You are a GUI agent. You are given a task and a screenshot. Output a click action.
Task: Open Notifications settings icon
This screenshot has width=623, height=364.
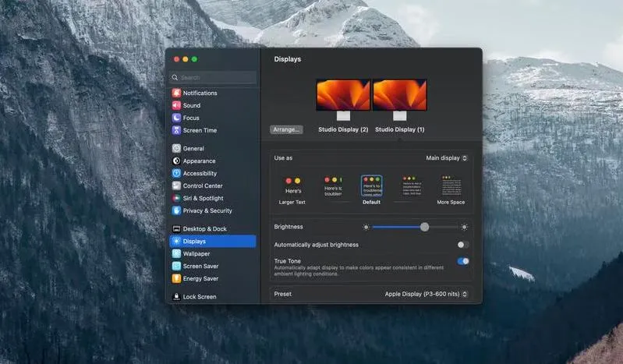(x=176, y=93)
